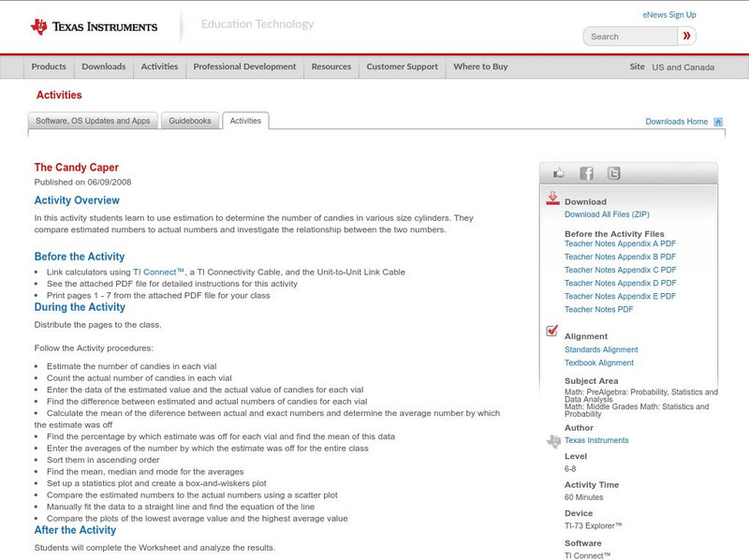Click the red Activities page heading
Viewport: 749px width, 560px height.
59,96
